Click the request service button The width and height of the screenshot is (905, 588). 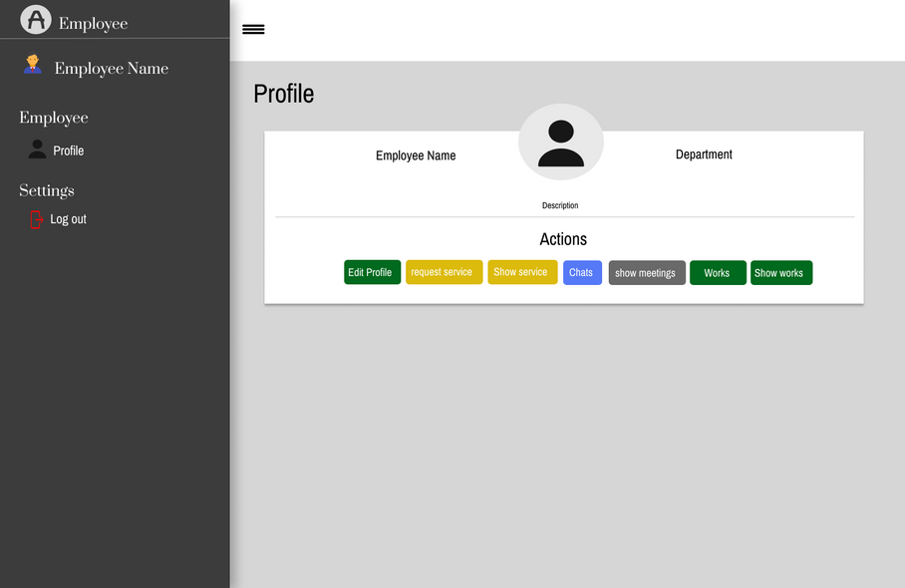tap(444, 272)
